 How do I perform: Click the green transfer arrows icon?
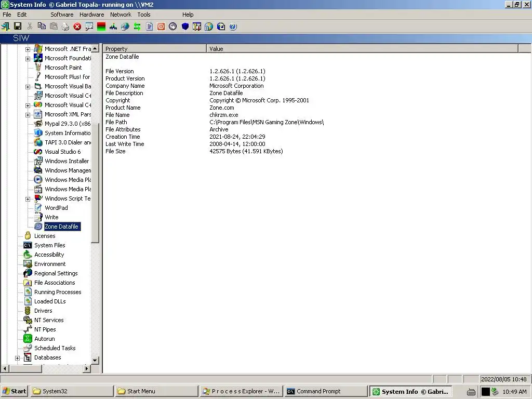point(137,26)
